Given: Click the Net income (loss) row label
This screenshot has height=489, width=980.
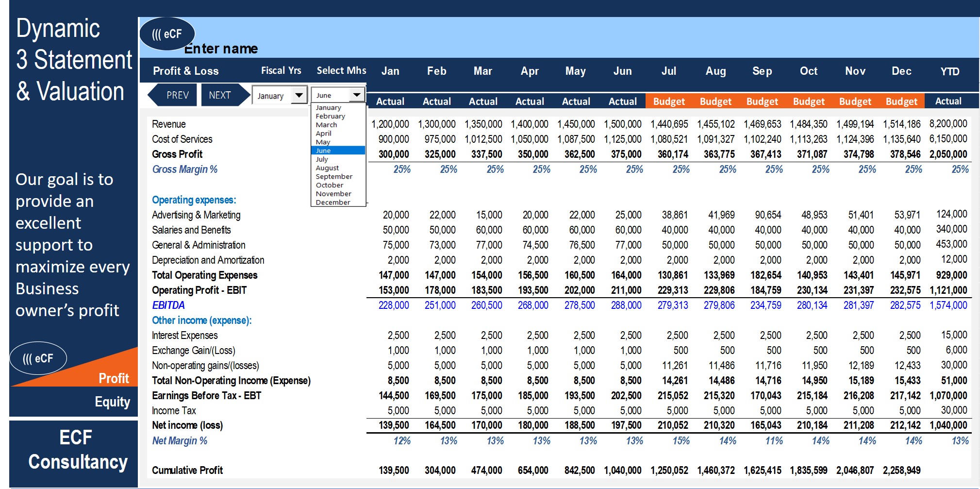Looking at the screenshot, I should tap(187, 425).
